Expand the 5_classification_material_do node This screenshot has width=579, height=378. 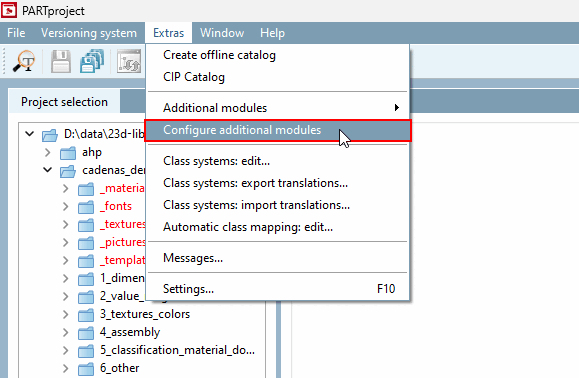click(x=66, y=350)
